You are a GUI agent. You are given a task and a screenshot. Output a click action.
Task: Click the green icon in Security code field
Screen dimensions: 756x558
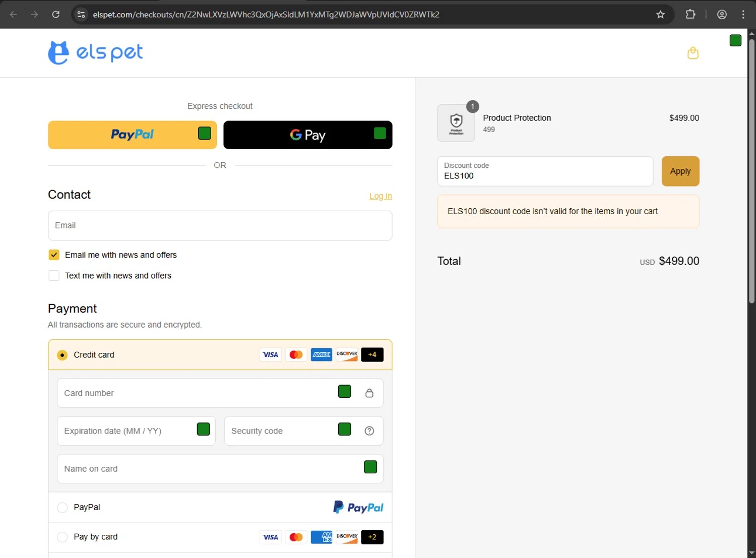point(345,429)
